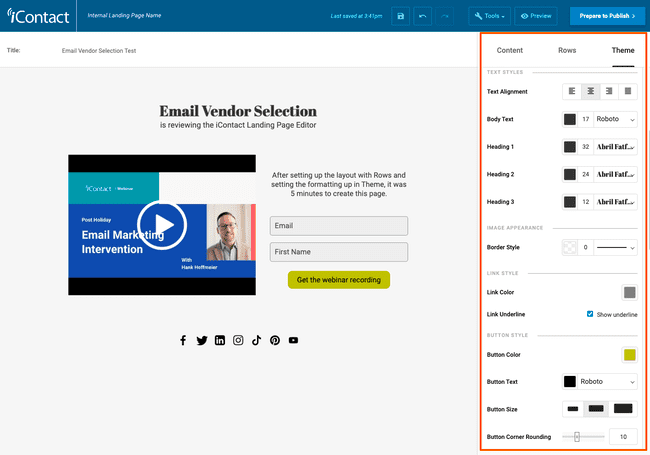Save the landing page with the disk icon
The image size is (650, 455).
click(400, 16)
